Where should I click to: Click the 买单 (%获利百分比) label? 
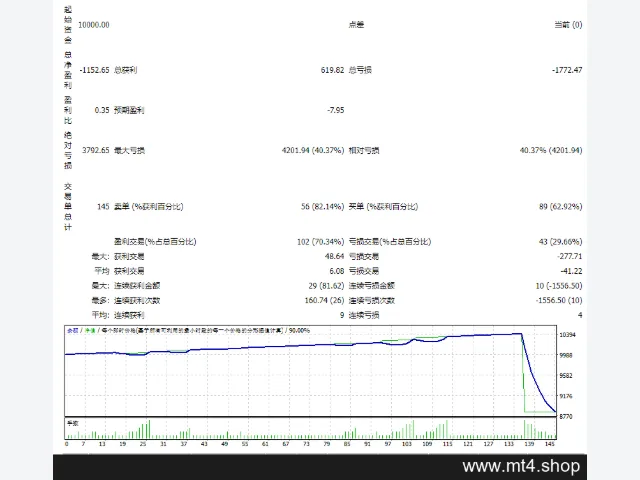(383, 207)
